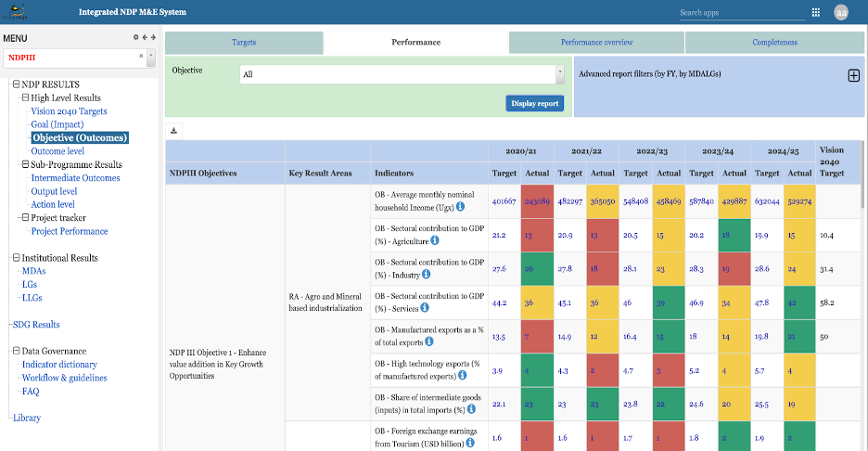Clear the NDPIII selection with the x
This screenshot has width=868, height=451.
coord(141,57)
